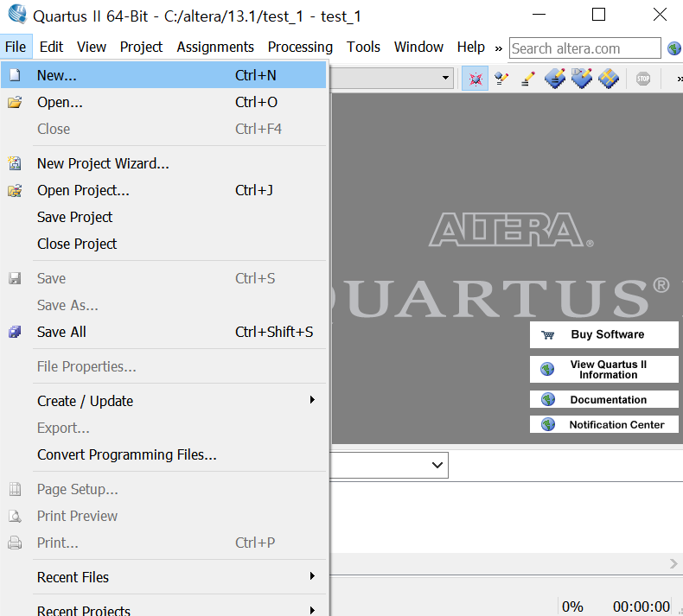The height and width of the screenshot is (616, 683).
Task: Open the Project menu
Action: pyautogui.click(x=141, y=47)
